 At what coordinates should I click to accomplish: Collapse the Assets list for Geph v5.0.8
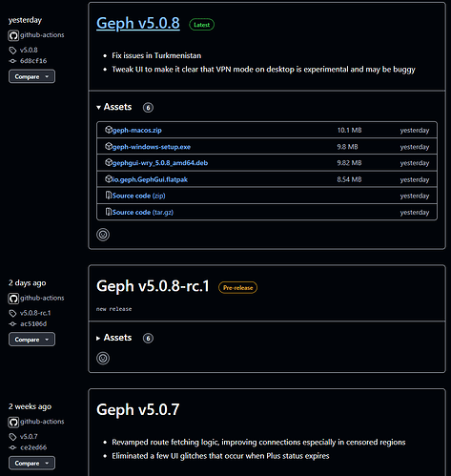pyautogui.click(x=114, y=107)
